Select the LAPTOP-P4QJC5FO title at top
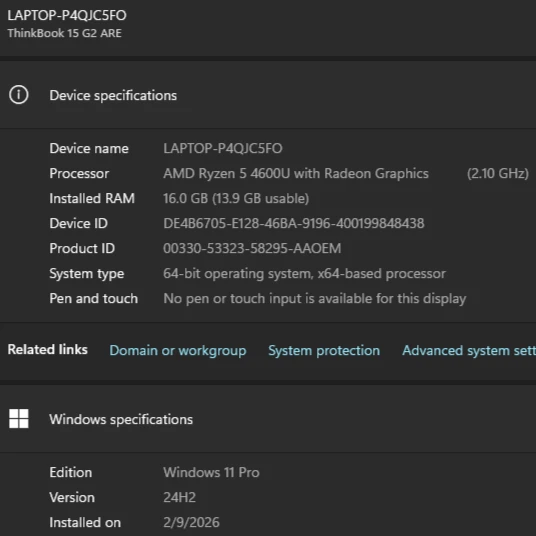 [67, 15]
